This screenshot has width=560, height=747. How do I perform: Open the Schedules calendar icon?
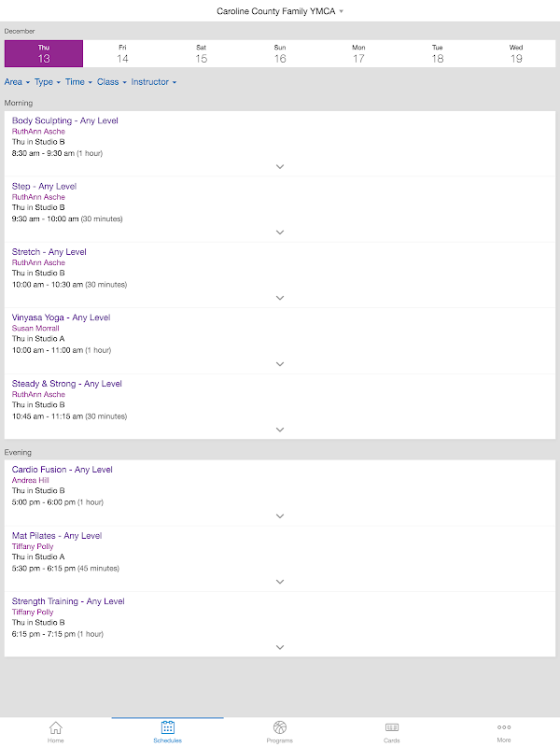pyautogui.click(x=168, y=728)
